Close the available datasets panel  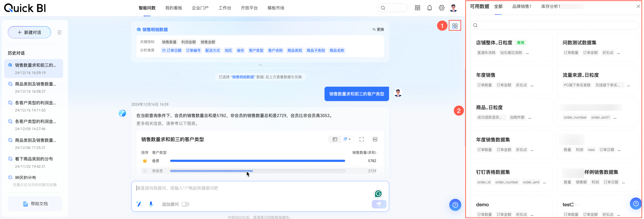point(638,7)
